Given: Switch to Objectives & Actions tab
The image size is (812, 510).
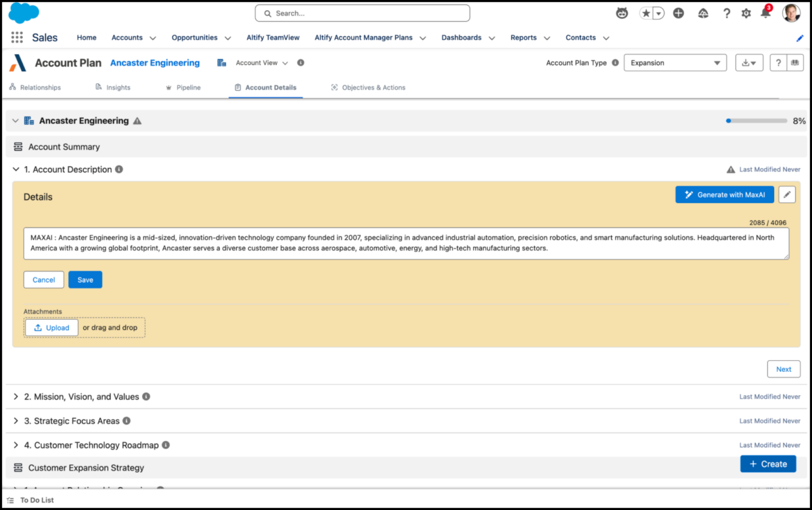Looking at the screenshot, I should tap(368, 87).
